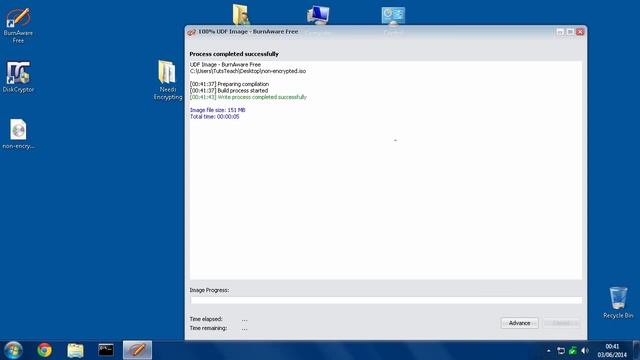This screenshot has width=640, height=360.
Task: Open the DiskCryptor desktop shortcut
Action: 18,77
